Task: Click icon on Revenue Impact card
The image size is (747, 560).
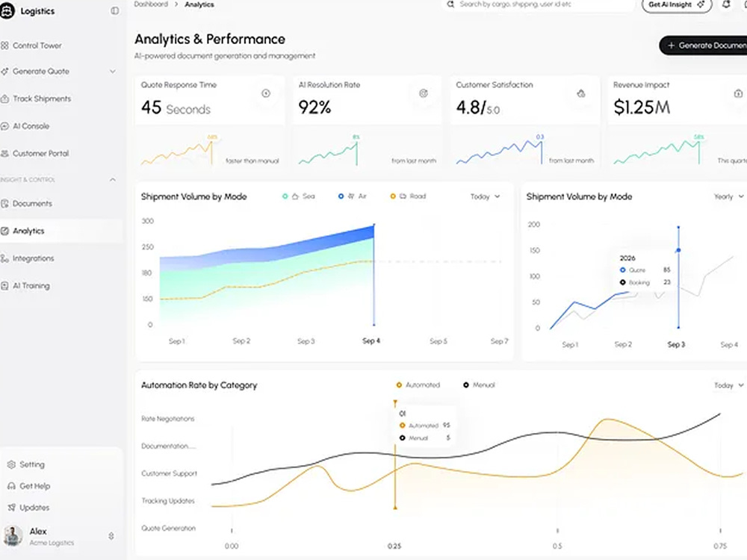Action: click(738, 93)
